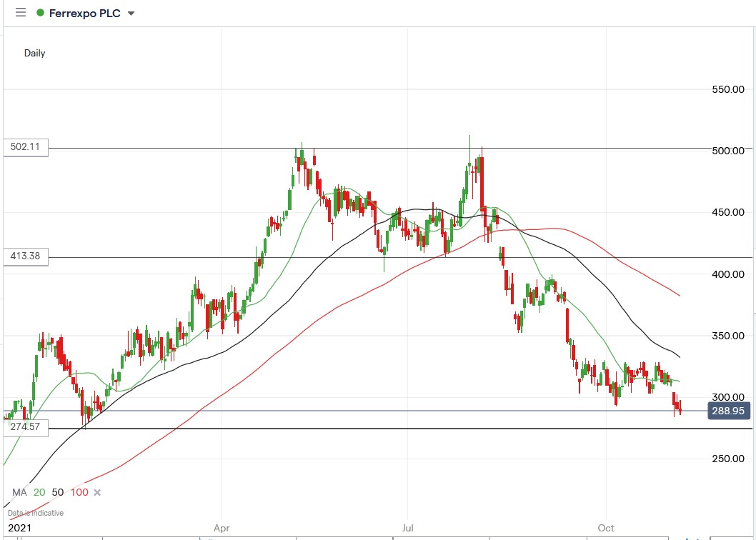Click the 413.38 price level label
The height and width of the screenshot is (540, 756).
(24, 257)
